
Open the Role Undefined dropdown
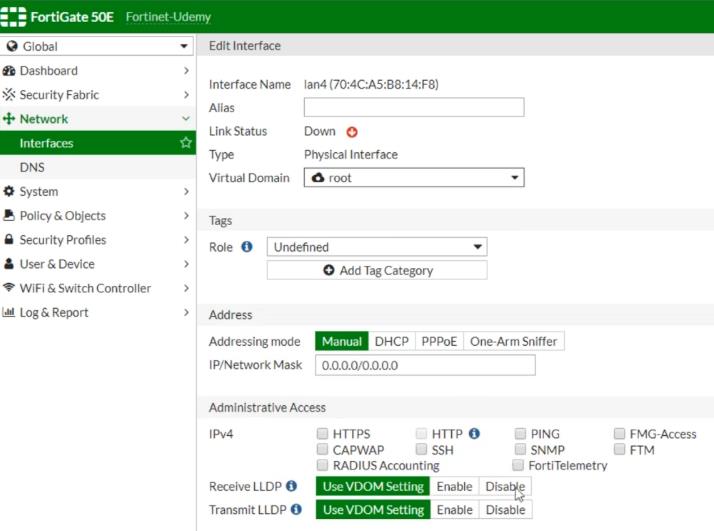tap(377, 247)
